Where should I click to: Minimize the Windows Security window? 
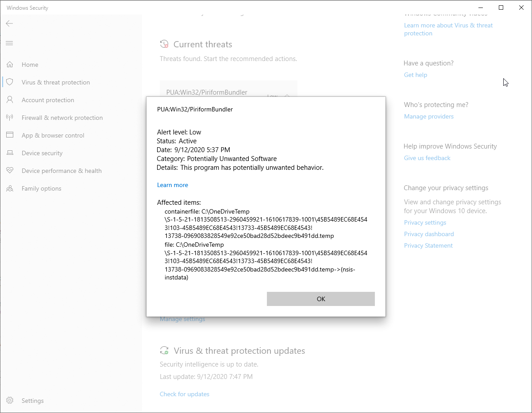pos(481,8)
